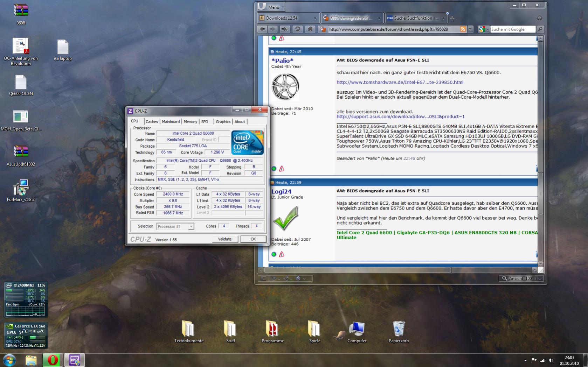Switch to CPU-Z in the taskbar

tap(74, 360)
